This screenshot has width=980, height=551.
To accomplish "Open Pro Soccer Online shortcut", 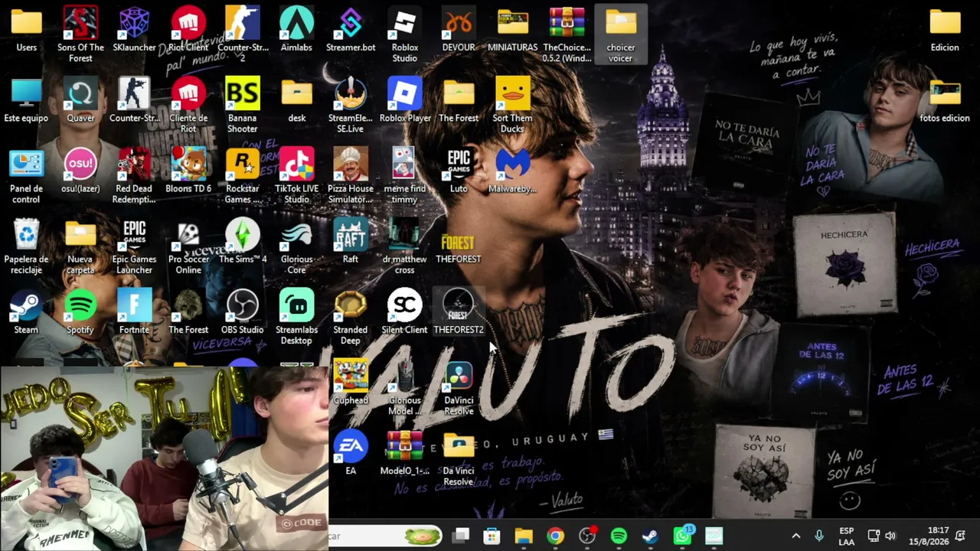I will [188, 246].
